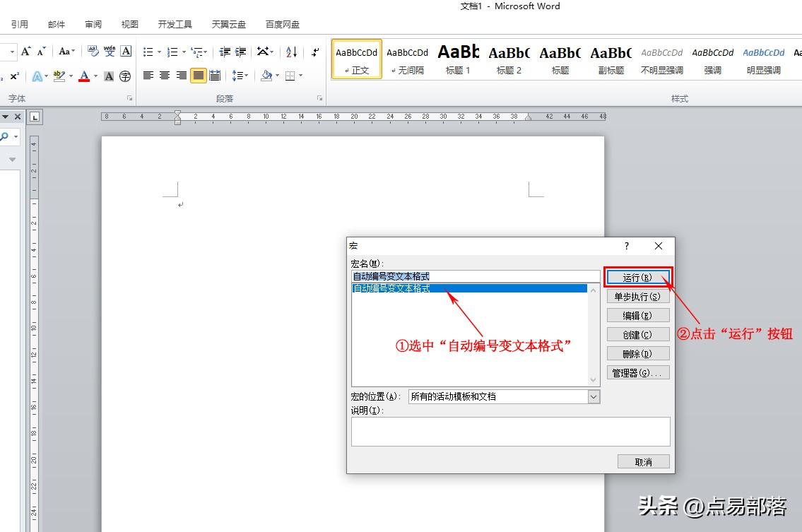Apply the 无间隔 style
802x532 pixels.
(x=407, y=59)
